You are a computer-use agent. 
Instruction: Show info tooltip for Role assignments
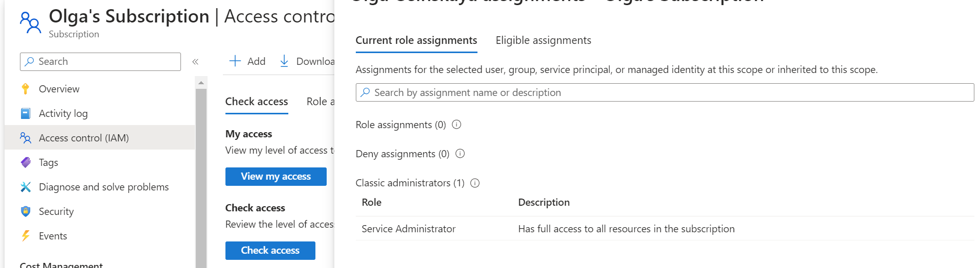point(457,125)
